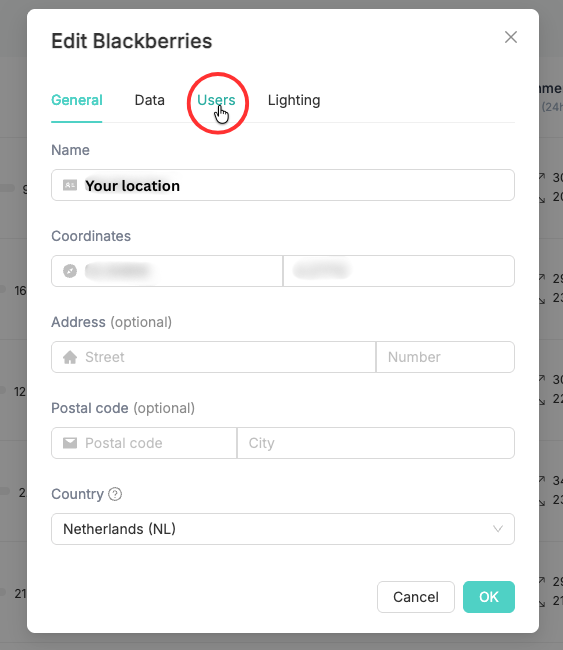Click the compass icon in Coordinates field
Viewport: 563px width, 650px height.
(70, 271)
